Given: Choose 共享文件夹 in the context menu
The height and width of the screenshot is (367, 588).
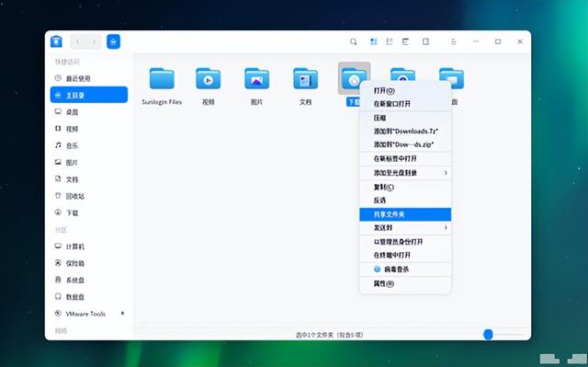Looking at the screenshot, I should [x=405, y=214].
